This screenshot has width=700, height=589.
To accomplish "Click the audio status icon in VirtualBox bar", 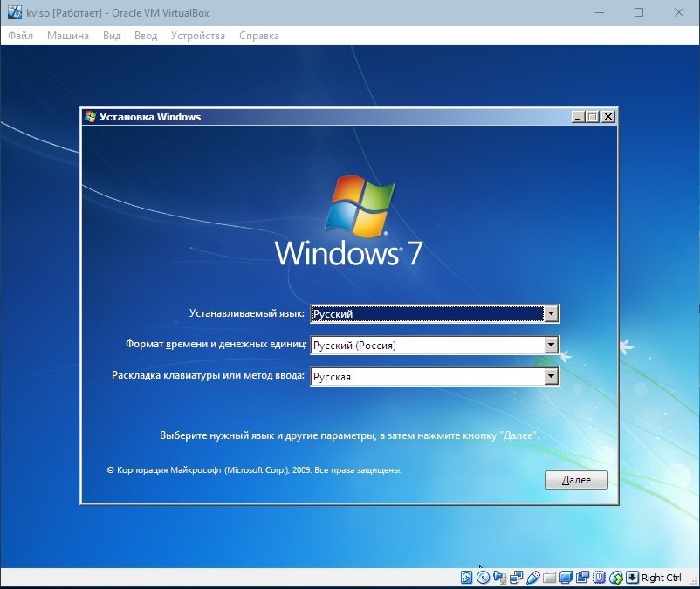I will 500,578.
